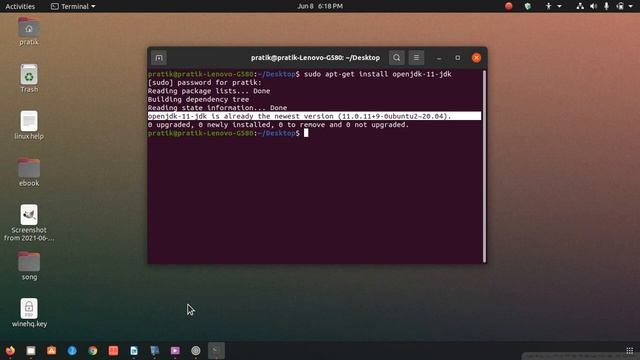Show Applications grid at dock's right end

[630, 351]
